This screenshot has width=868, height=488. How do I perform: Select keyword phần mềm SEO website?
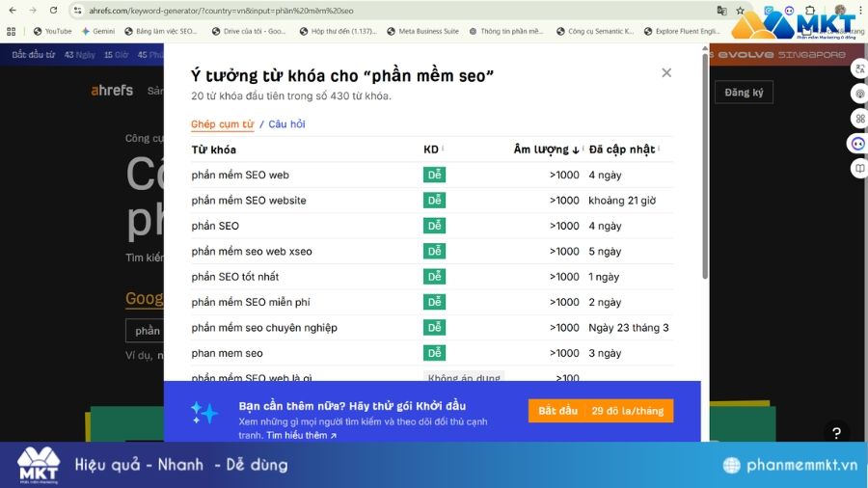click(249, 201)
